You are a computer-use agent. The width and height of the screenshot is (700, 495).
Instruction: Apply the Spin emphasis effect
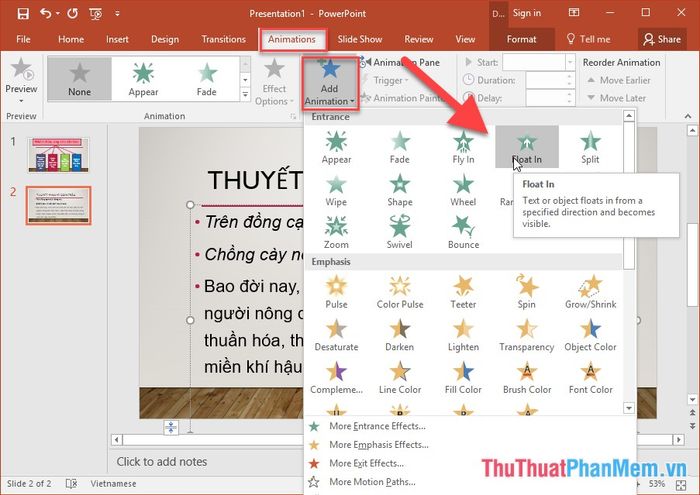click(527, 292)
